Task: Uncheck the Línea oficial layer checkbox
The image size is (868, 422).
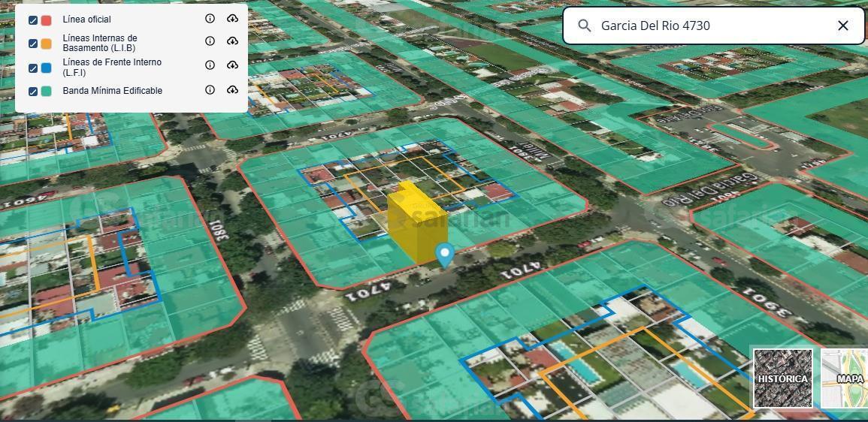Action: tap(33, 20)
